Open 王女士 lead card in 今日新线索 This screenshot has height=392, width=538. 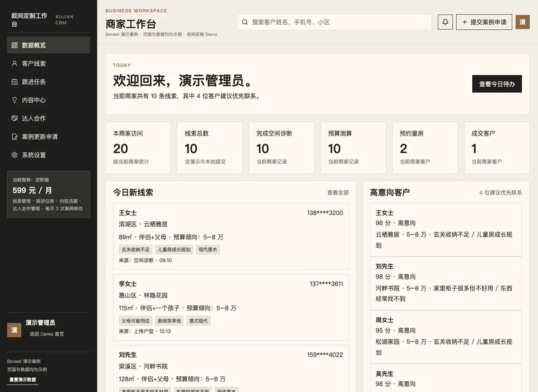click(x=231, y=236)
